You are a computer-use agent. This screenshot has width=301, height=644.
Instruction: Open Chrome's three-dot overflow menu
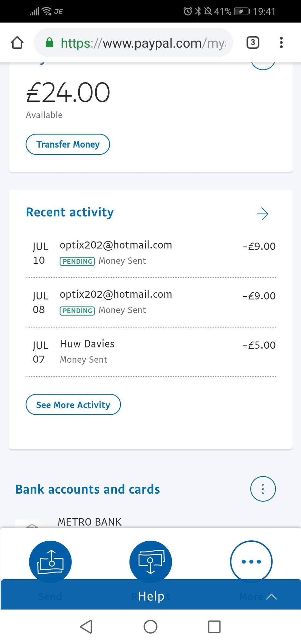tap(281, 43)
